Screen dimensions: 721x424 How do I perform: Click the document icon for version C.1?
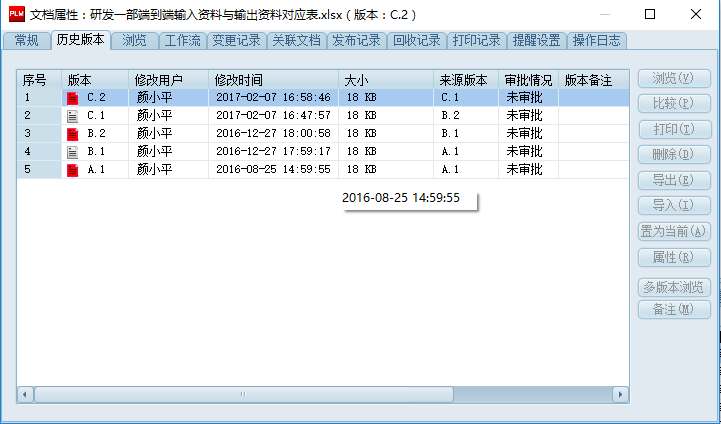point(72,116)
